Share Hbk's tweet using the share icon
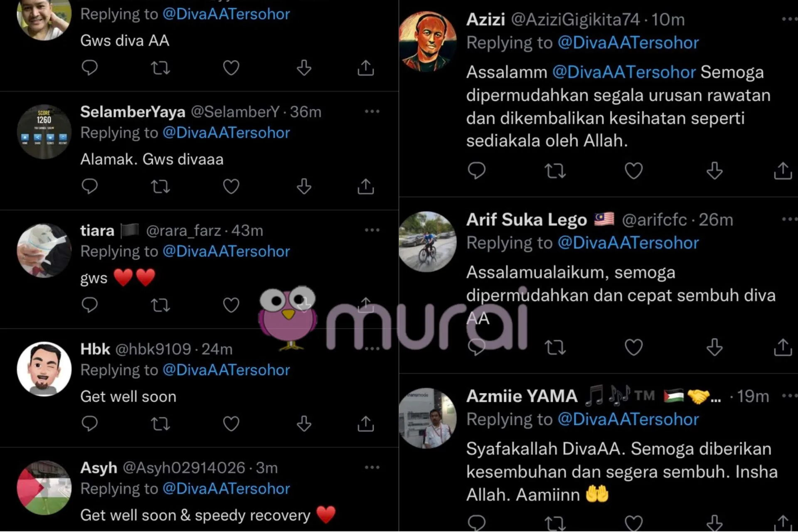This screenshot has width=798, height=532. pos(366,423)
